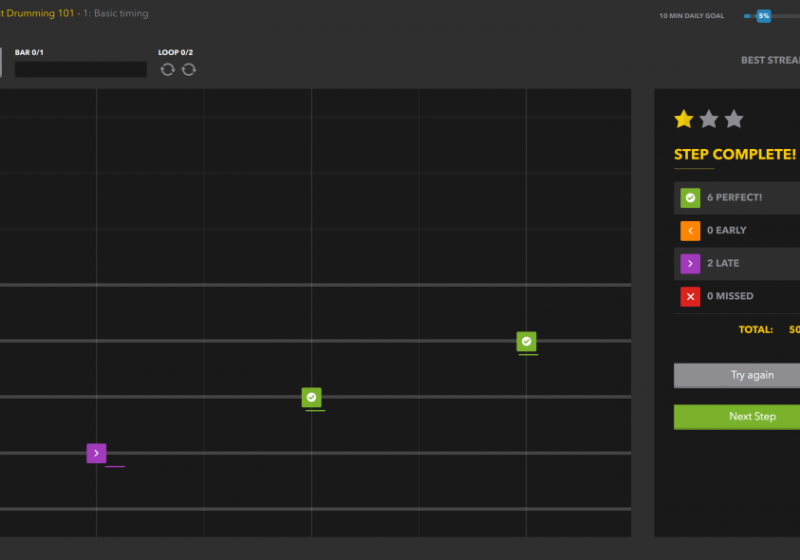Image resolution: width=800 pixels, height=560 pixels.
Task: Select the middle green perfect note marker
Action: 311,398
